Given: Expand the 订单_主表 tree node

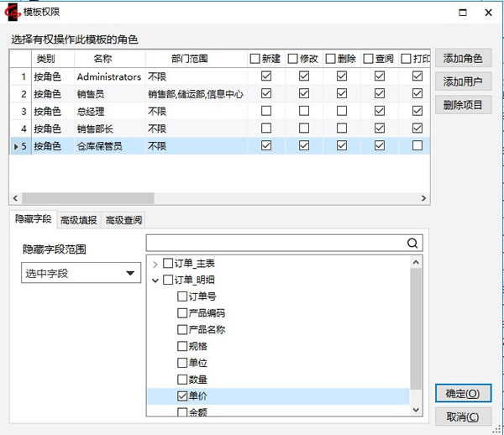Looking at the screenshot, I should [x=155, y=264].
